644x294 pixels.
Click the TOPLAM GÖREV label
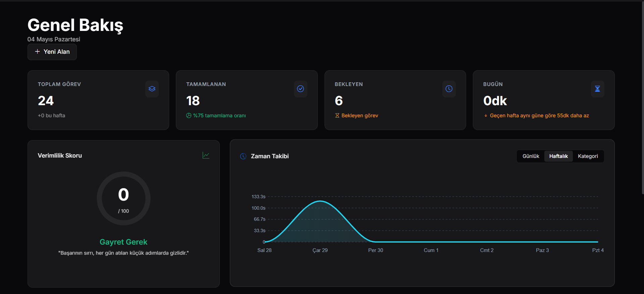[x=59, y=84]
